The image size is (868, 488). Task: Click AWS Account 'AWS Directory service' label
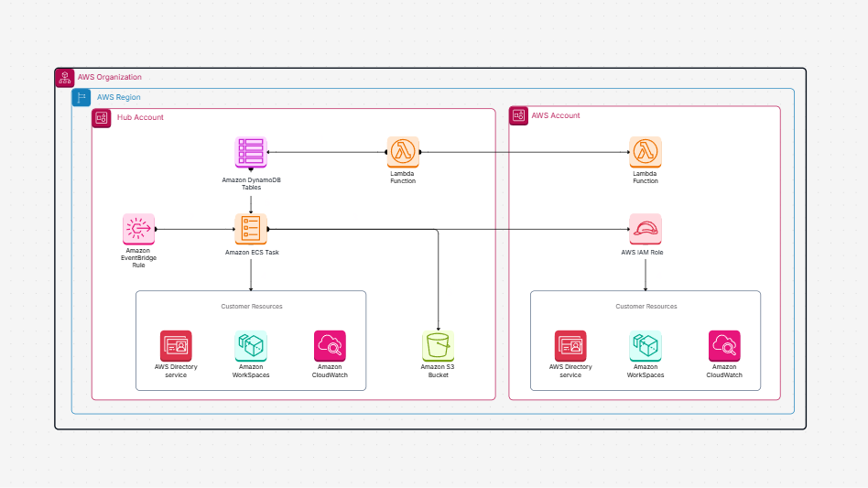570,371
